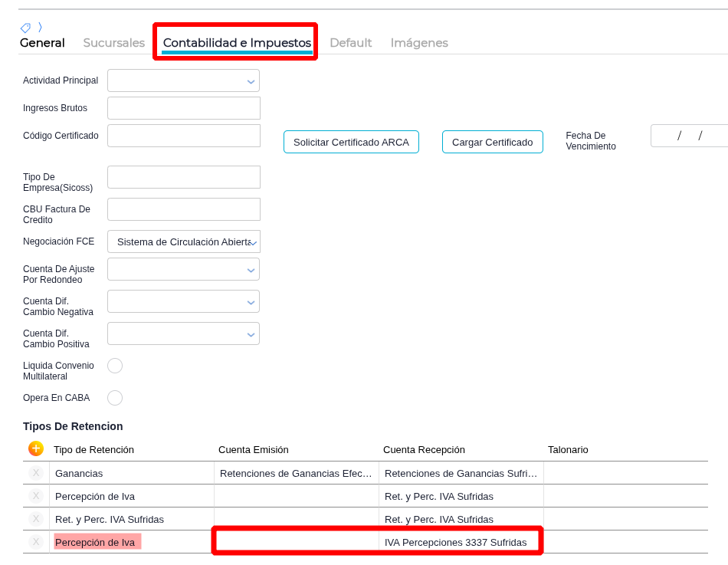Click the chevron arrow beside tag icon

[40, 28]
